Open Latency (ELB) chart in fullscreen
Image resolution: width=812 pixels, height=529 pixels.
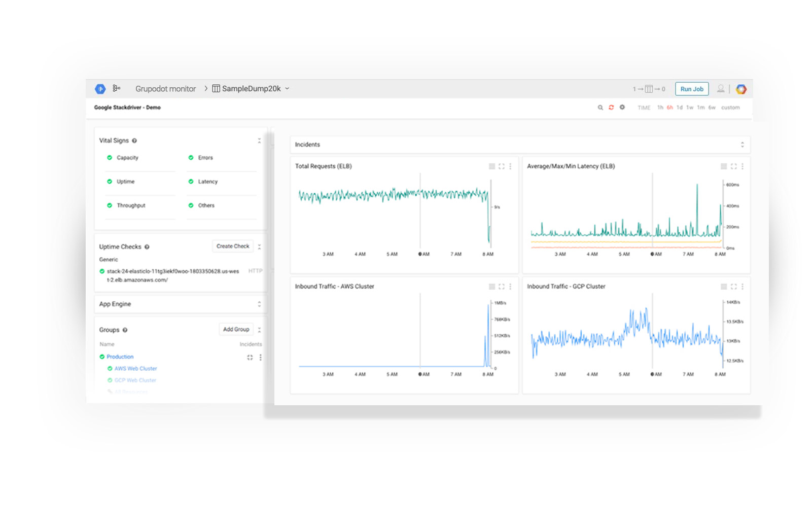click(733, 166)
